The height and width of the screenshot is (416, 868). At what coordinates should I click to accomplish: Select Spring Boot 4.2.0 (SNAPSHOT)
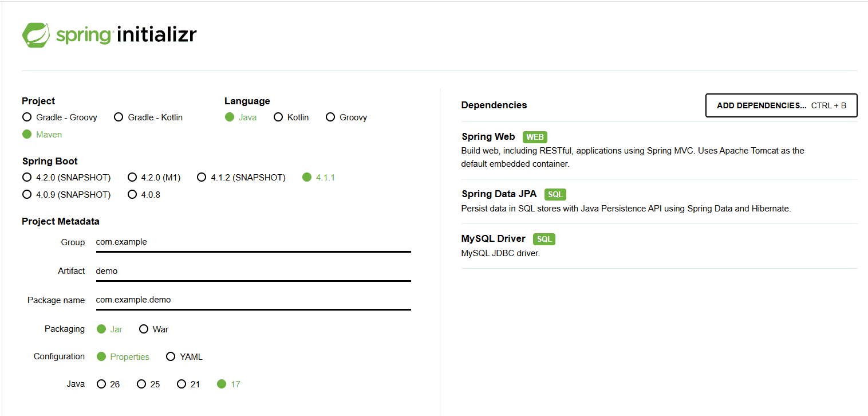[x=66, y=178]
